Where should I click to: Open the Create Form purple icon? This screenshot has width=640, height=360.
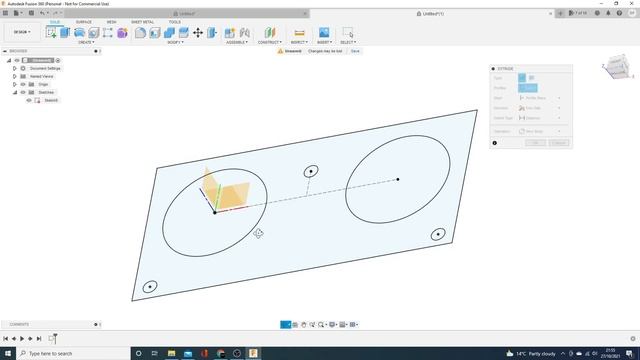tap(122, 32)
